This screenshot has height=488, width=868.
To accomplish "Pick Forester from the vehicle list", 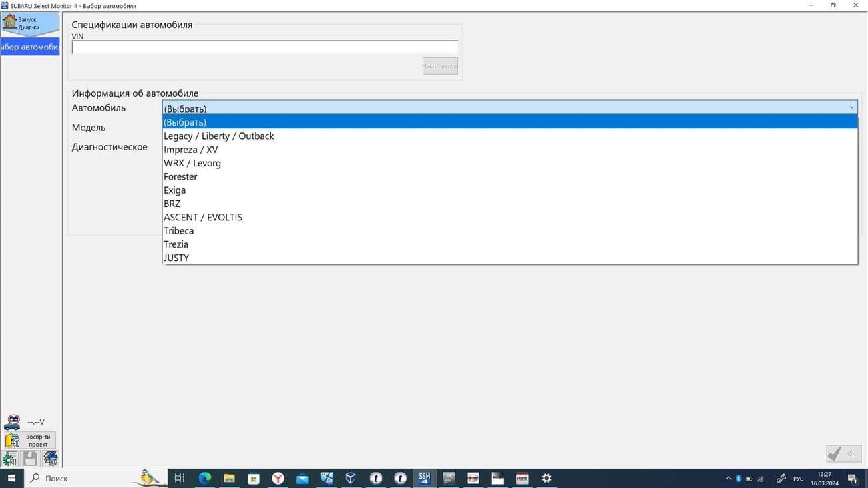I will tap(510, 176).
